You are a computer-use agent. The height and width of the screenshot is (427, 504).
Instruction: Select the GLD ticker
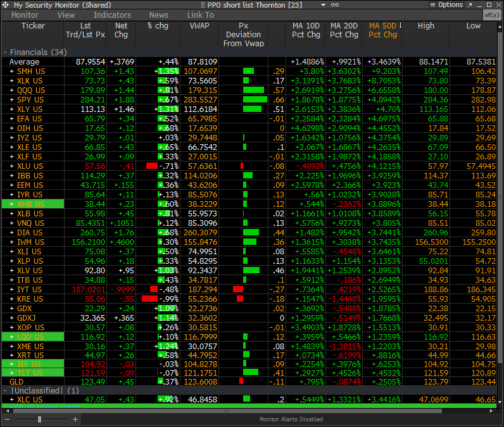point(16,382)
